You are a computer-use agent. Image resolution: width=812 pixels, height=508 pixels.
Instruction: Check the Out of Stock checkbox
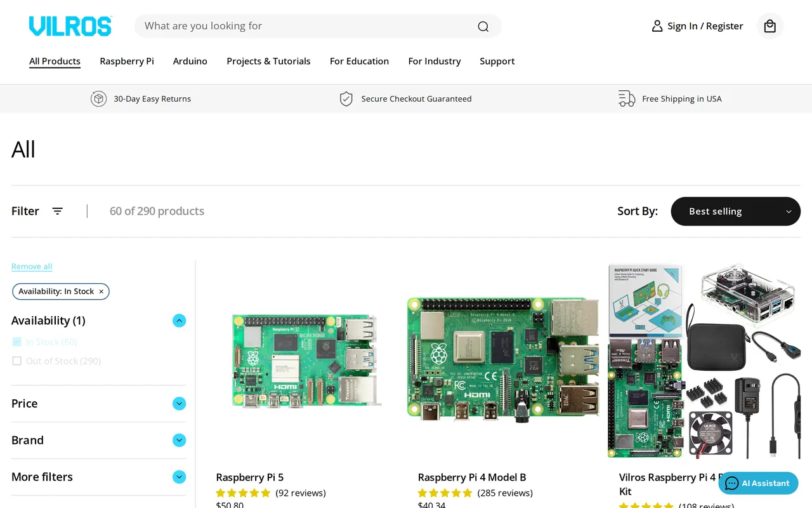pos(17,361)
